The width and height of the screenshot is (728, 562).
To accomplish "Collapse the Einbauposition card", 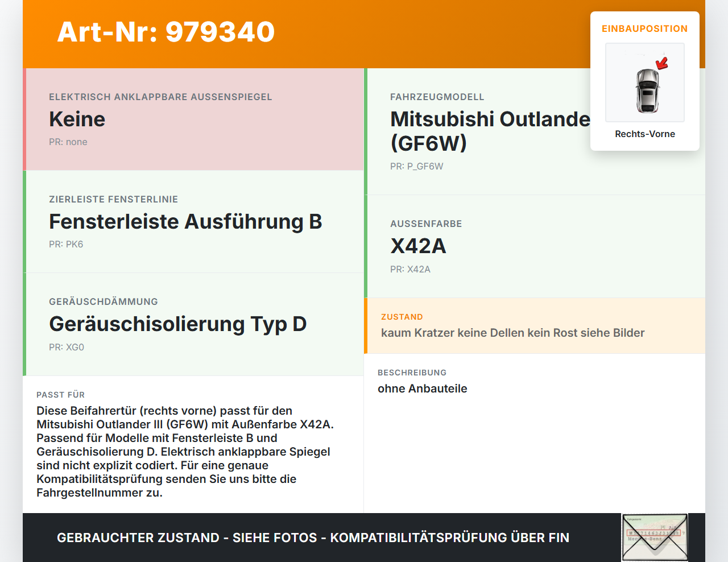I will point(644,28).
